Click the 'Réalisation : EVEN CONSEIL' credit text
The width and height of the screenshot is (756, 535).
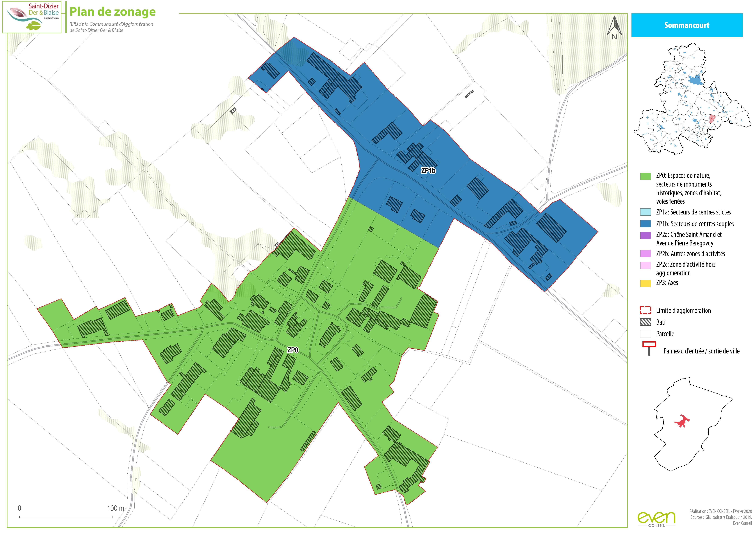[x=720, y=511]
